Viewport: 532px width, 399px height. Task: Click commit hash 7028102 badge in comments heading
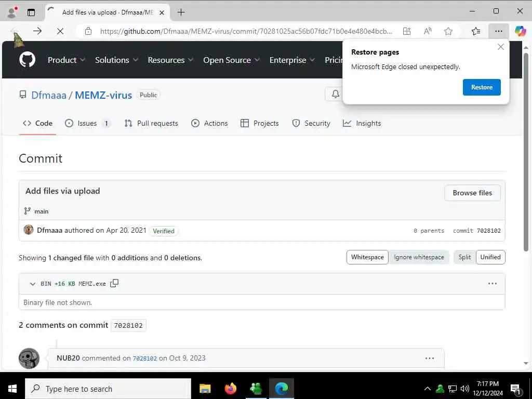tap(128, 325)
